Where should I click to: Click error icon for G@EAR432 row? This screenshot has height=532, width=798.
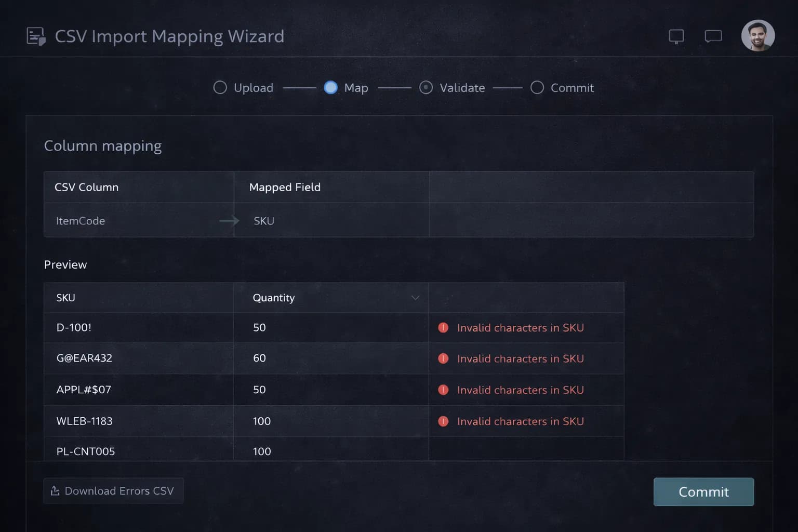[443, 358]
